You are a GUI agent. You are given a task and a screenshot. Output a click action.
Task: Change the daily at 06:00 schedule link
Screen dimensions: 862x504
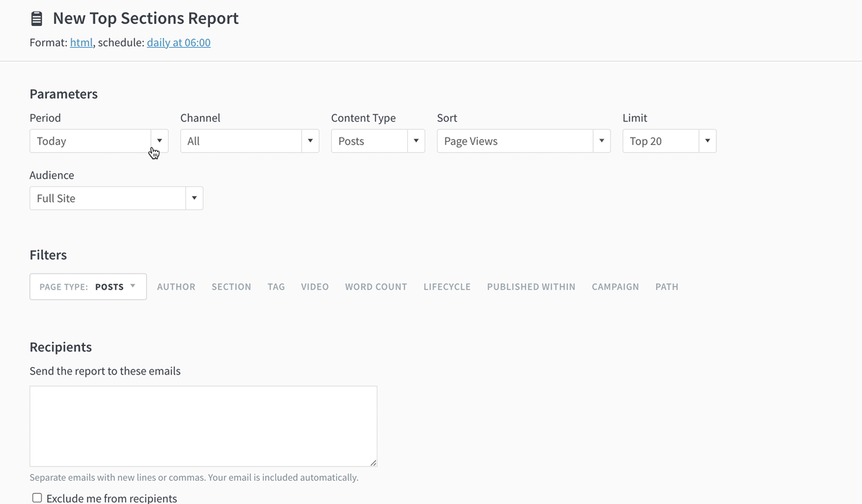(179, 42)
